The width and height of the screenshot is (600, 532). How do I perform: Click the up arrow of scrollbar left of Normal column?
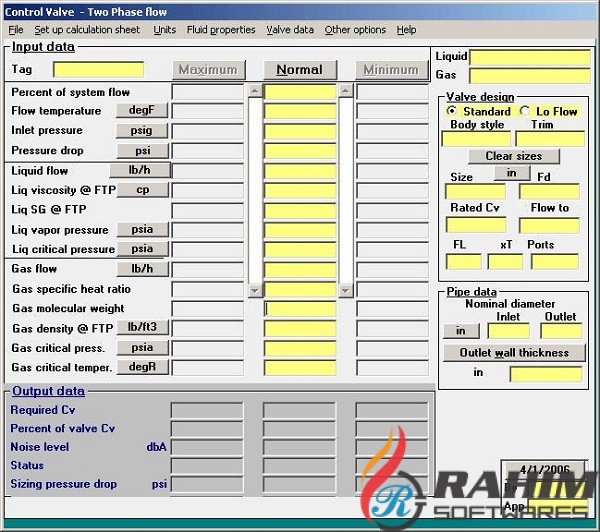pos(255,91)
